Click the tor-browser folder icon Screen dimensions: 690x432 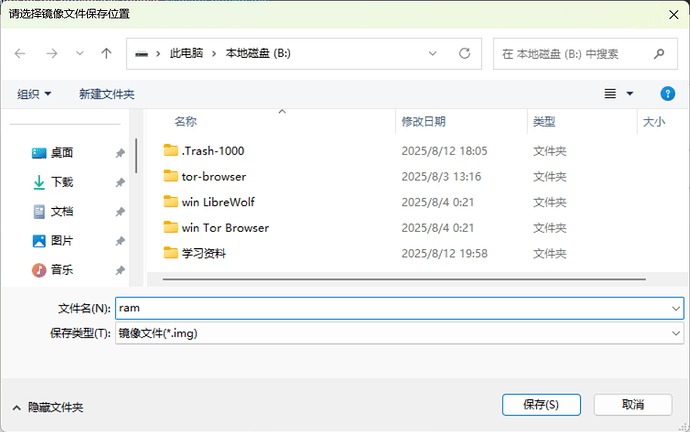click(171, 176)
